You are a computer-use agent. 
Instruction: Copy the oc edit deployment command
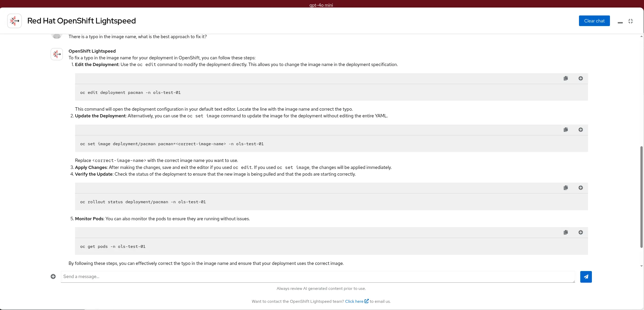tap(566, 78)
